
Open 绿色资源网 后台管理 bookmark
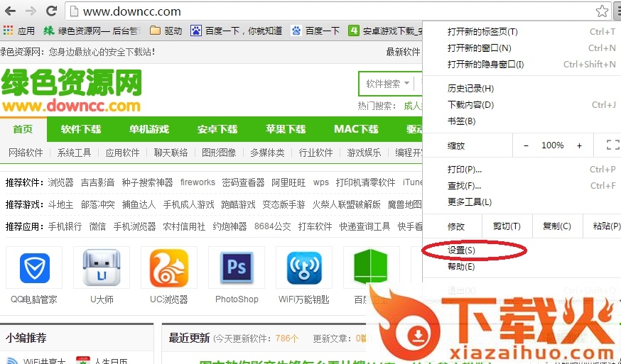[x=92, y=31]
